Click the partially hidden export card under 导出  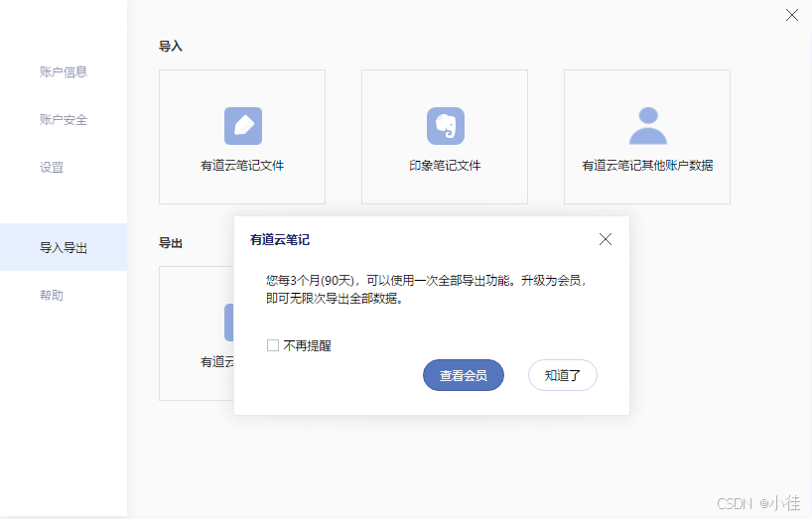(197, 333)
